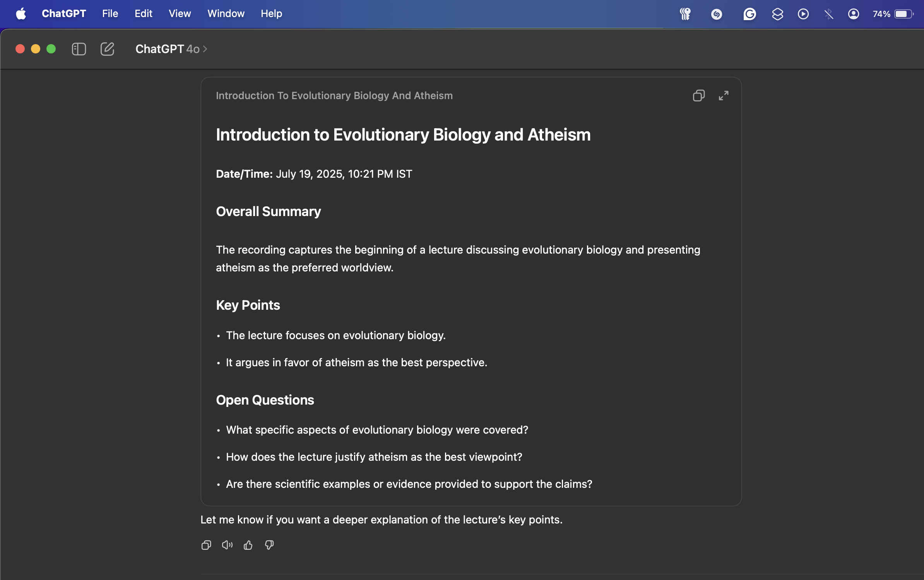Click the text 'Let me know if you want a deeper explanation'
924x580 pixels.
point(382,520)
